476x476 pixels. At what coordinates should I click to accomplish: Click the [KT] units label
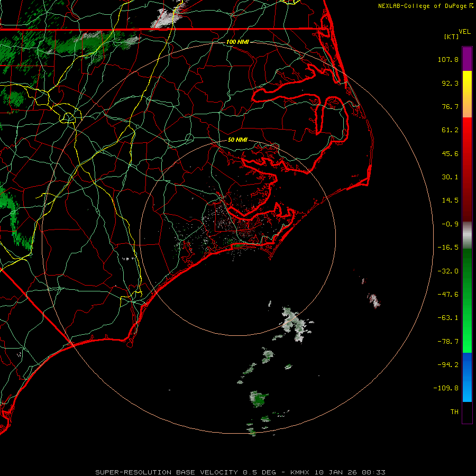pos(452,36)
